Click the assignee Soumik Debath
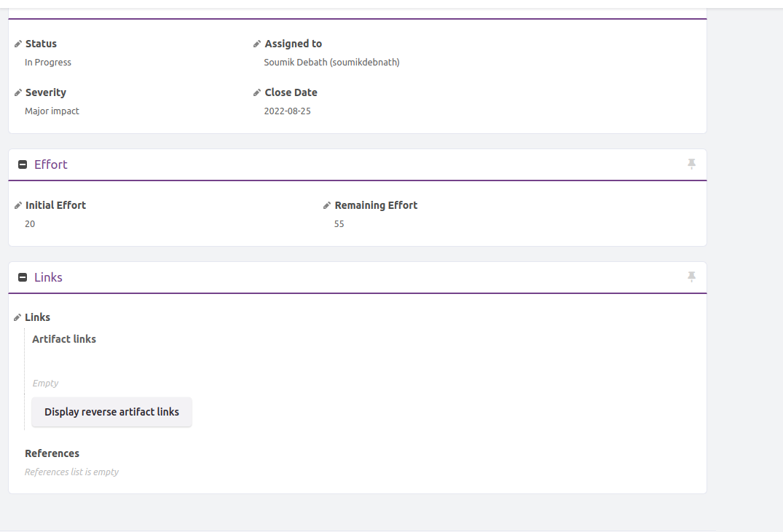 tap(331, 63)
